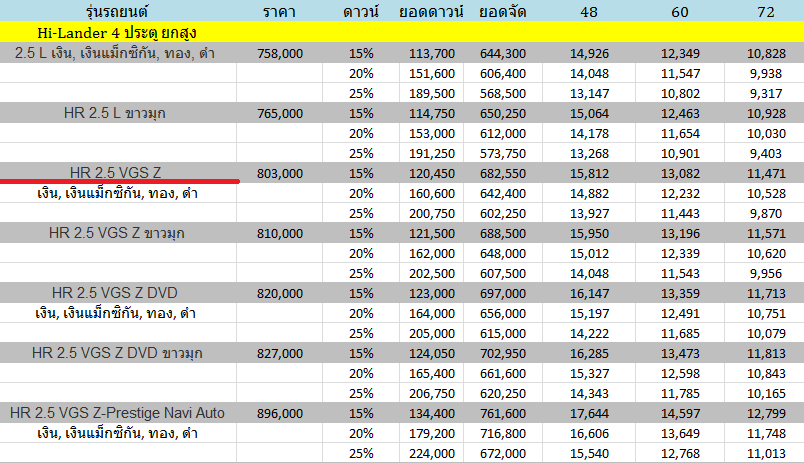Click the installment value 9,317

click(x=766, y=94)
